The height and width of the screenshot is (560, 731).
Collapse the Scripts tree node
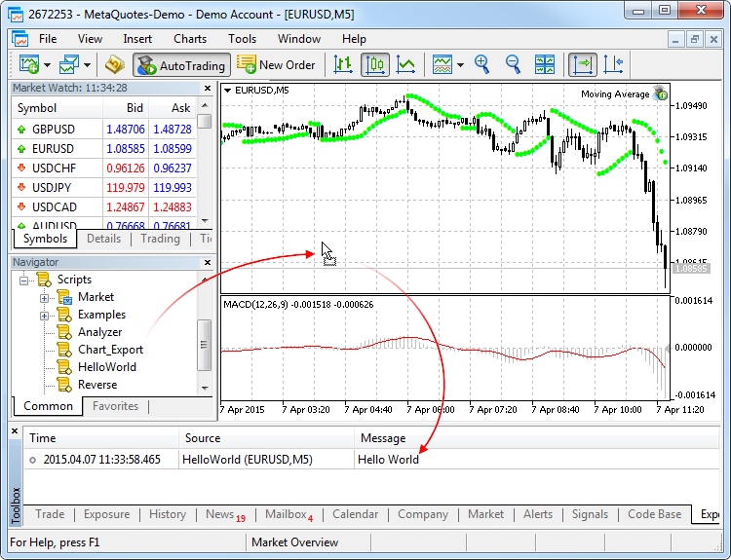[x=23, y=280]
